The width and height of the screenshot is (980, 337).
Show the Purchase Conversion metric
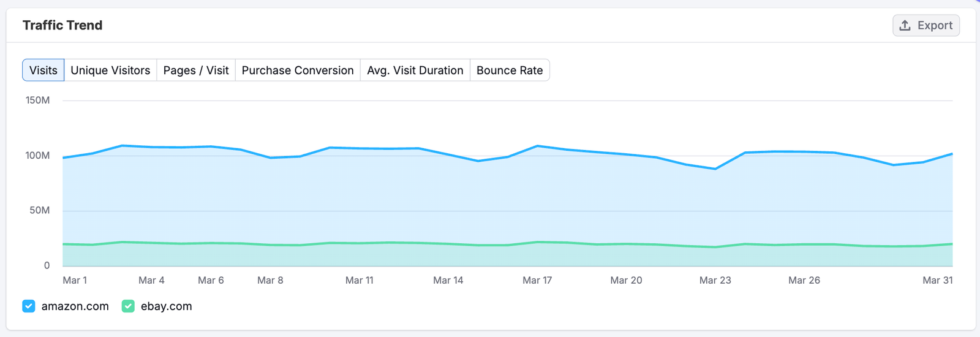(298, 70)
